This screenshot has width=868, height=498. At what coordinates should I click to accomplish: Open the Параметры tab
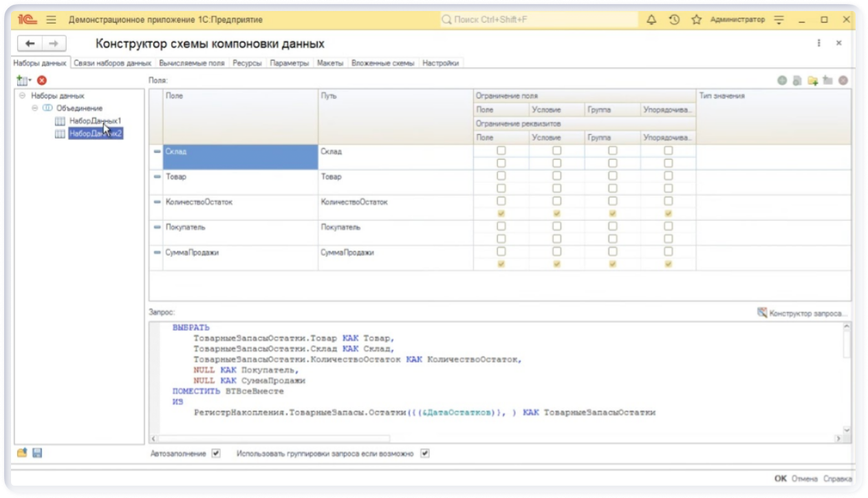[x=290, y=63]
